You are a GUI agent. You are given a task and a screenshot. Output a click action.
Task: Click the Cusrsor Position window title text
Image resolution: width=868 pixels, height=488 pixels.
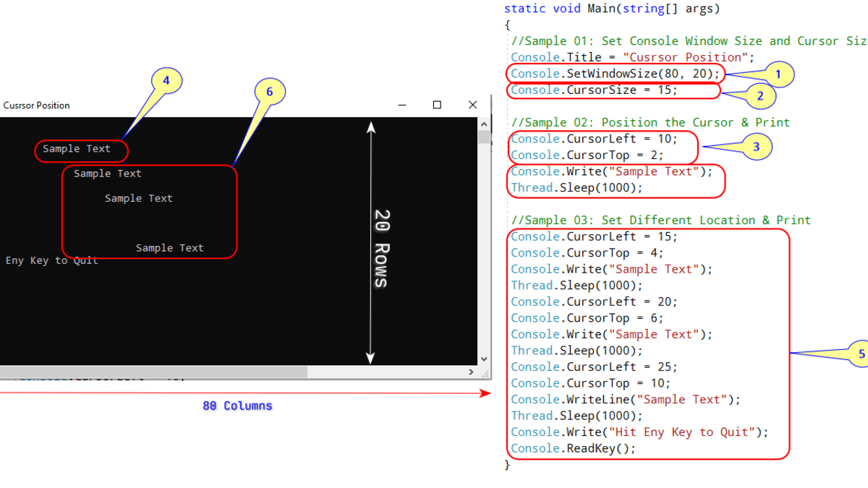pyautogui.click(x=36, y=106)
